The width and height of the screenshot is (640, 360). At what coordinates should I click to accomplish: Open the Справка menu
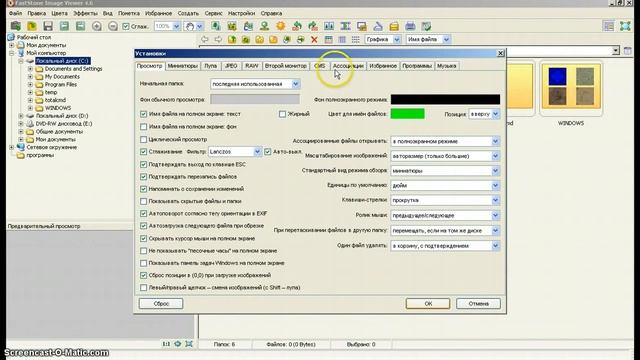click(271, 13)
